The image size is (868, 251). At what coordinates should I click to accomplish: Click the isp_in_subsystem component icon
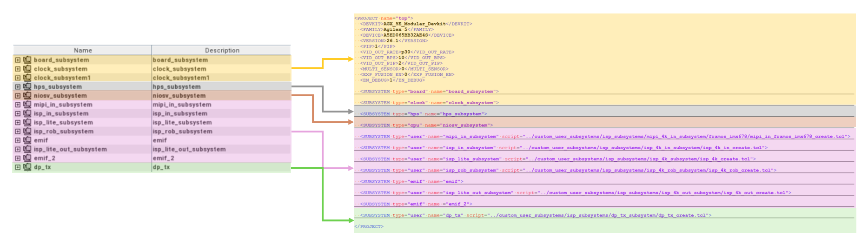27,113
